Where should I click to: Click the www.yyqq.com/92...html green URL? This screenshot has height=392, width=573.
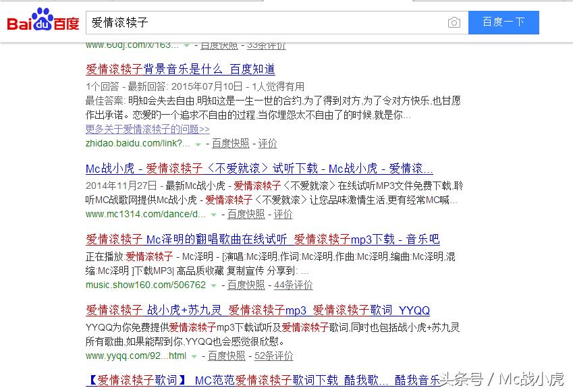coord(136,356)
